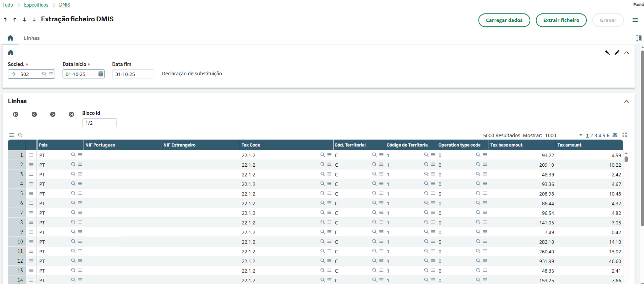644x284 pixels.
Task: Expand grid to full screen icon
Action: tap(625, 135)
